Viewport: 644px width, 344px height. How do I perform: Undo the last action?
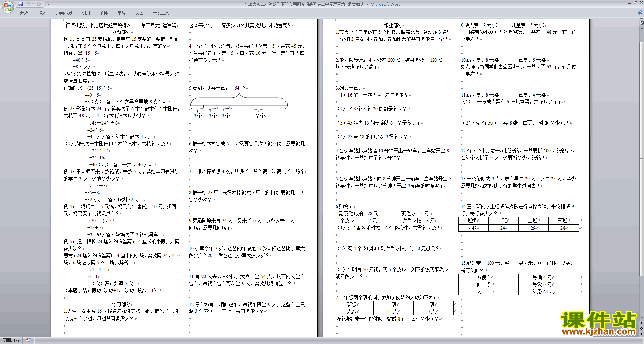pos(28,4)
